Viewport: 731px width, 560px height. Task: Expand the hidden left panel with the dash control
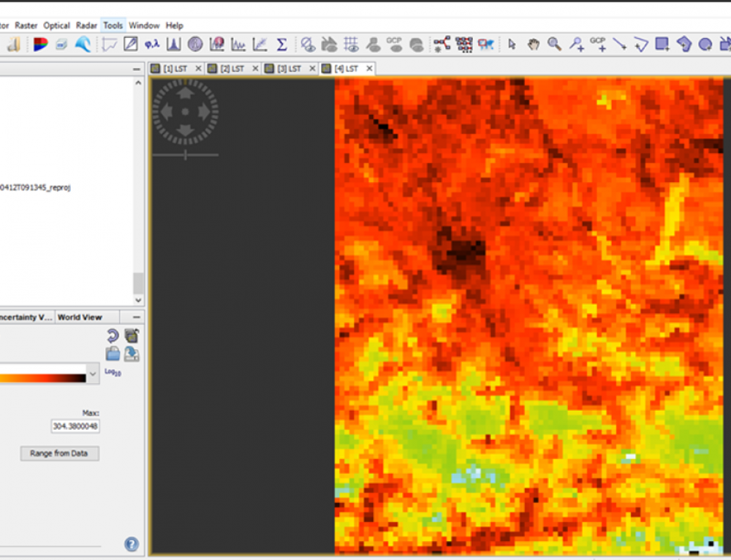(x=135, y=69)
